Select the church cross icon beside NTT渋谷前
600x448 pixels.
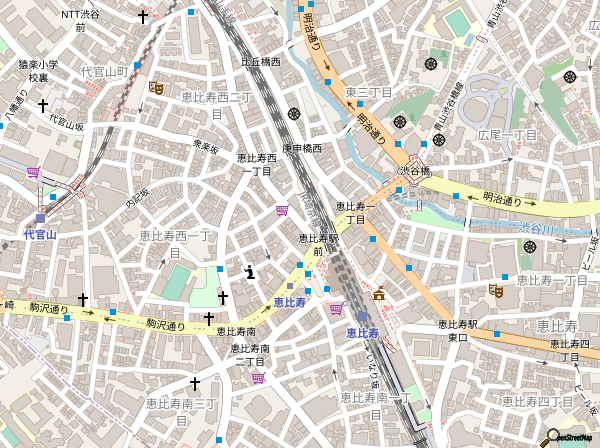tap(143, 17)
